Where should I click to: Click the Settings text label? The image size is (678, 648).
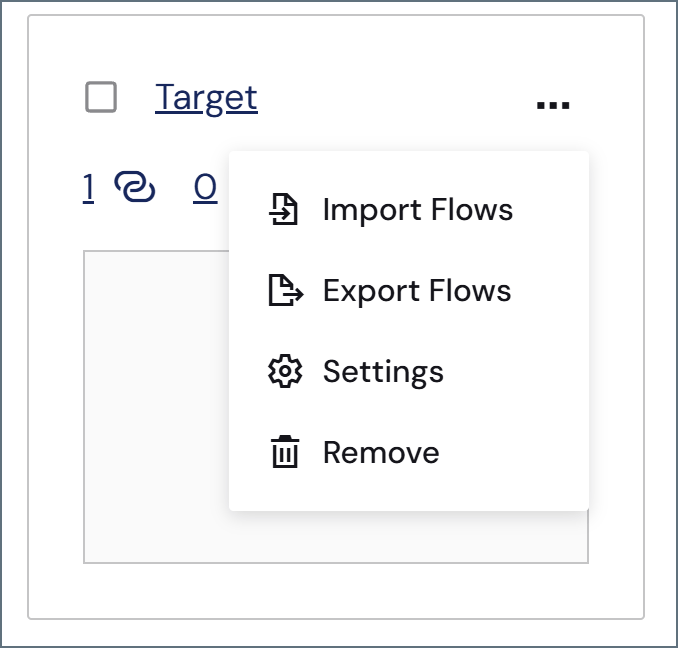[x=383, y=371]
